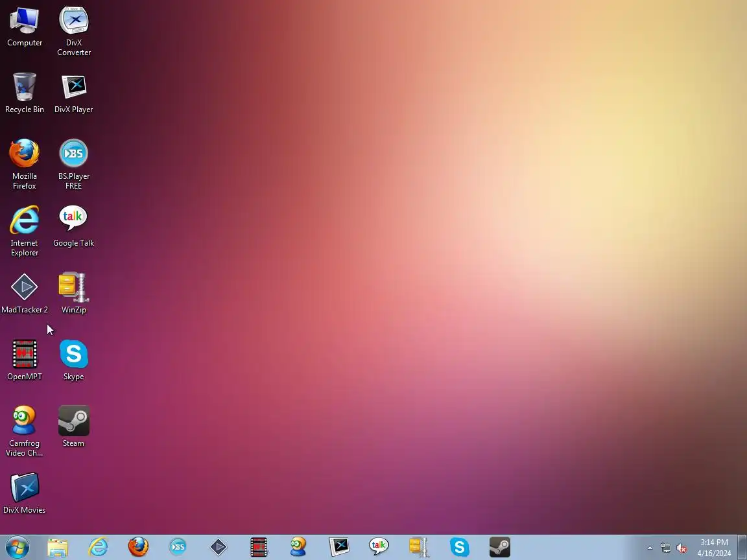Click the Show Desktop strip
Image resolution: width=747 pixels, height=560 pixels.
coord(742,547)
